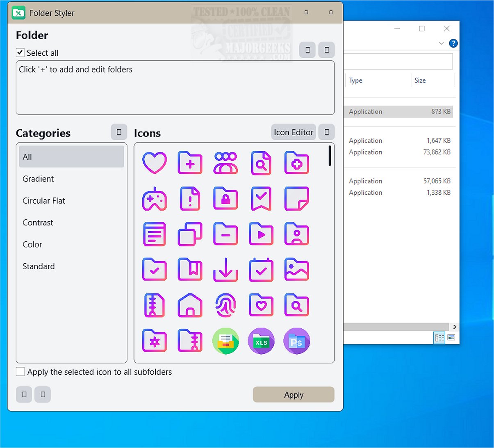Select the purple Ps icon
494x448 pixels.
[296, 341]
